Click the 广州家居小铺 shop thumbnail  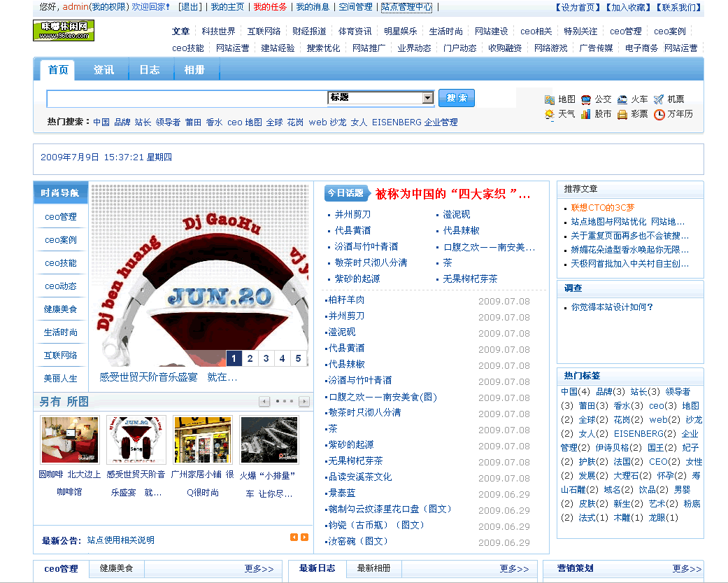coord(202,440)
